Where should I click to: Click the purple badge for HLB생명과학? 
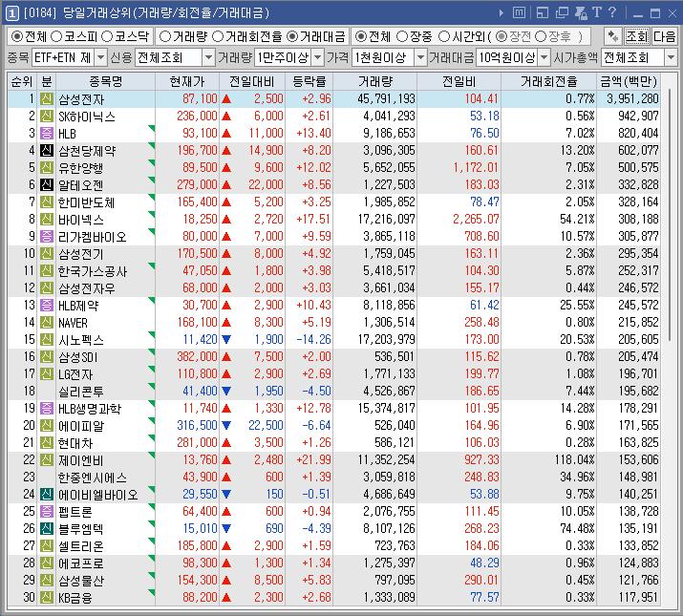tap(47, 408)
